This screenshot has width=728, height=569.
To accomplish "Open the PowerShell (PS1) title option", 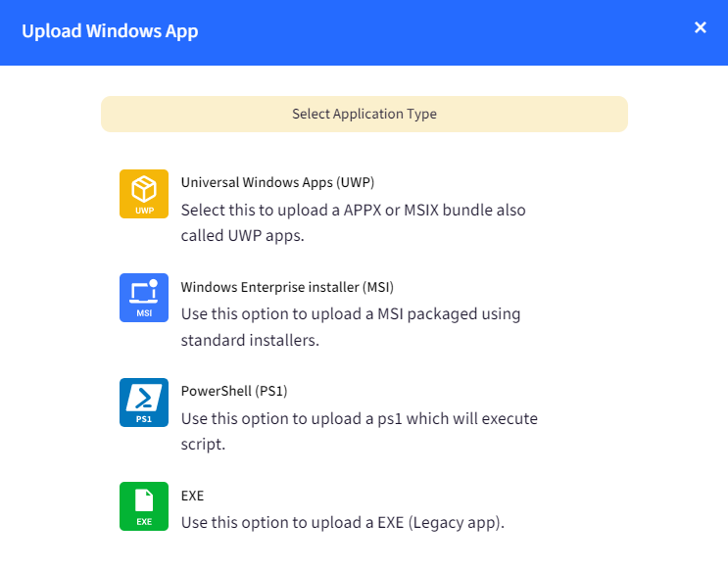I will coord(234,391).
